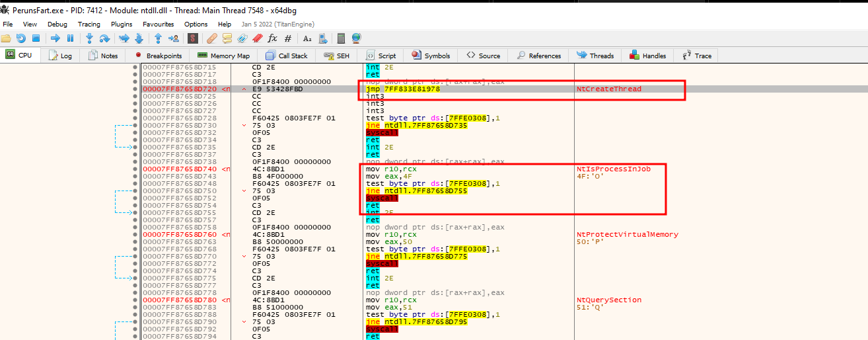This screenshot has height=340, width=868.
Task: Open the Debug menu
Action: [x=57, y=24]
